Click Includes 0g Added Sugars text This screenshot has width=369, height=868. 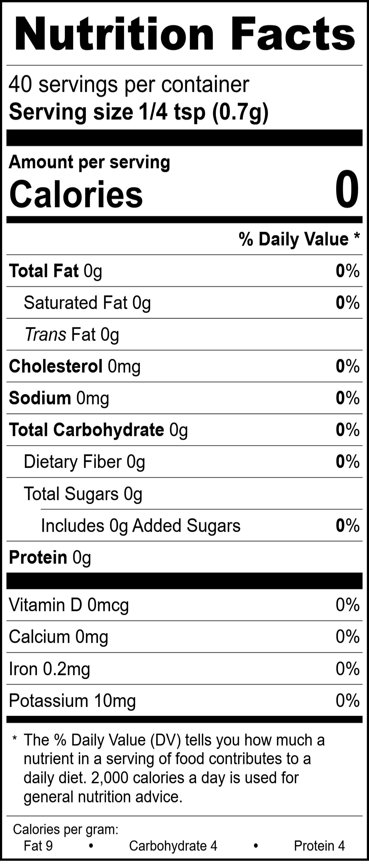[x=141, y=526]
